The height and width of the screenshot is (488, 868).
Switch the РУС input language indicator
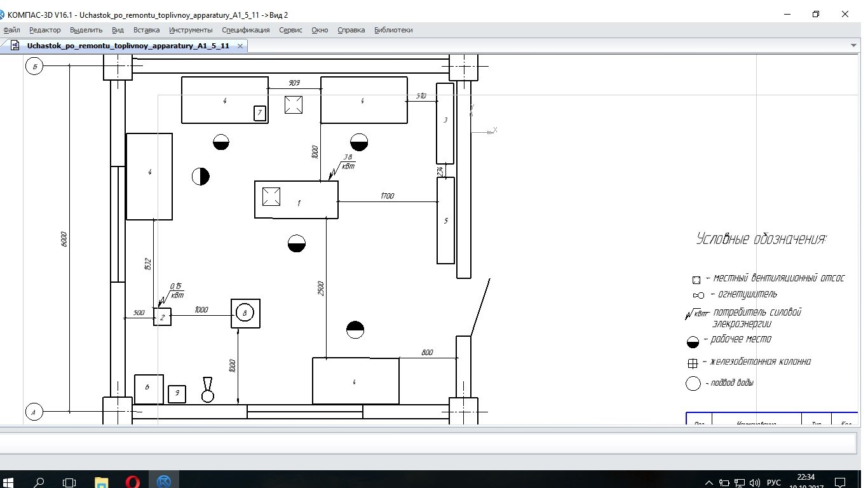tap(773, 482)
